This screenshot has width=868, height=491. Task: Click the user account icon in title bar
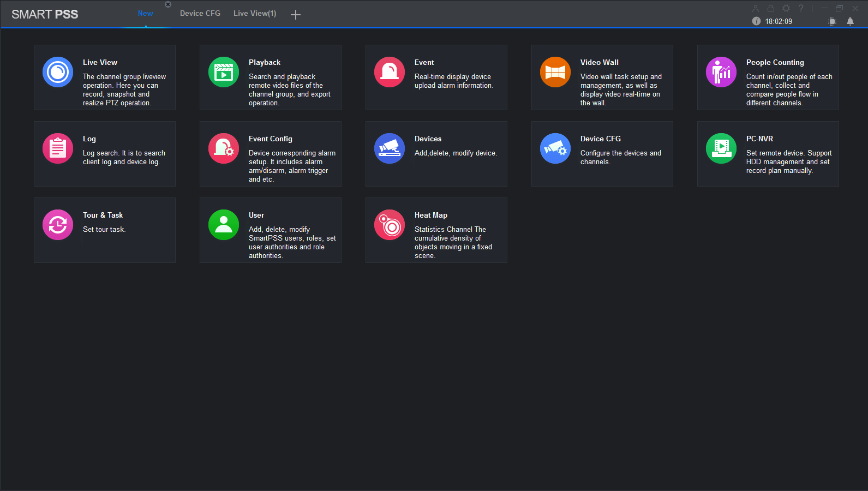tap(756, 8)
